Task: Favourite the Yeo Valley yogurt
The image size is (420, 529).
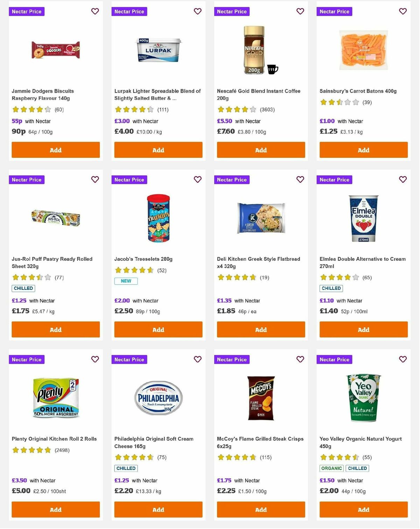Action: 402,359
